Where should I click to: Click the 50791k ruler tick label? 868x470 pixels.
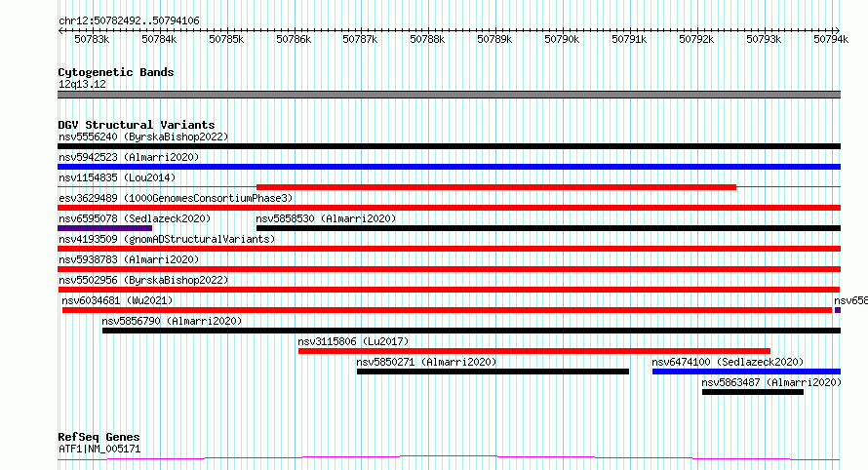(x=629, y=39)
